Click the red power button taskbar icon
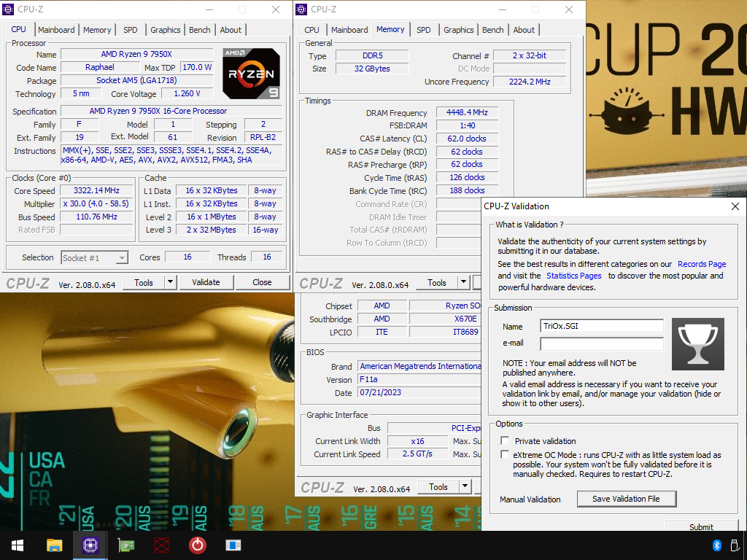The width and height of the screenshot is (747, 560). (x=197, y=545)
